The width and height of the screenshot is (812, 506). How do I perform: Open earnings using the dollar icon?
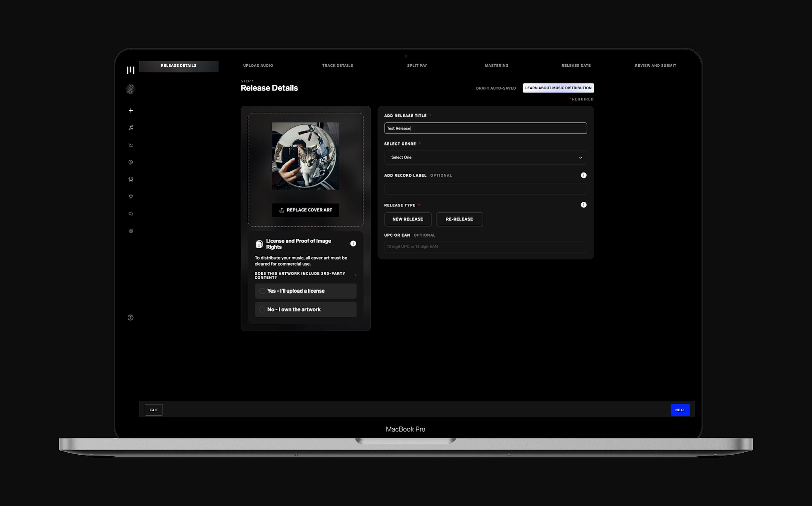pyautogui.click(x=131, y=162)
